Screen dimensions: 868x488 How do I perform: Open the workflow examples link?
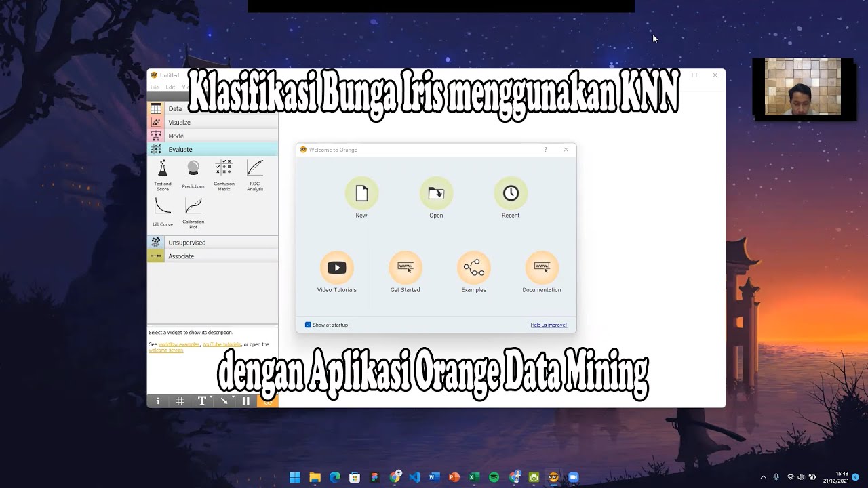[179, 344]
